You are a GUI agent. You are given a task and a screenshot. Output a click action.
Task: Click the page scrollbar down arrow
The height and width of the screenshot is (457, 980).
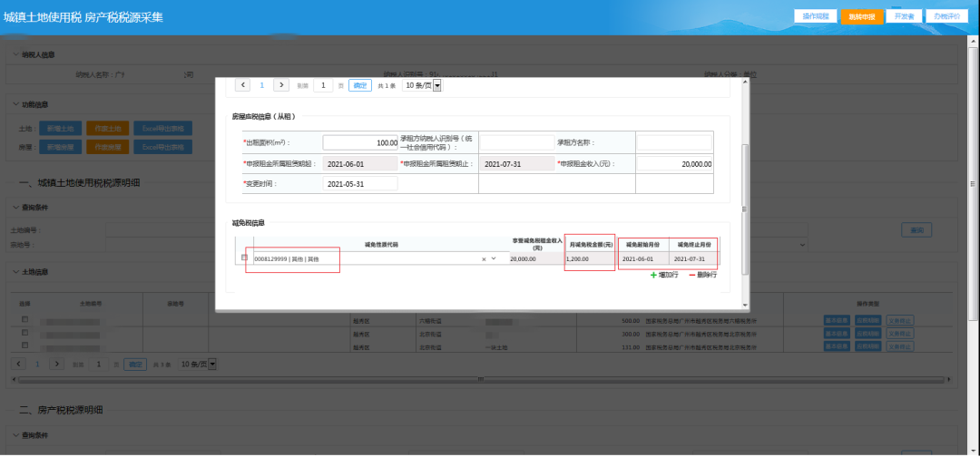pyautogui.click(x=974, y=452)
